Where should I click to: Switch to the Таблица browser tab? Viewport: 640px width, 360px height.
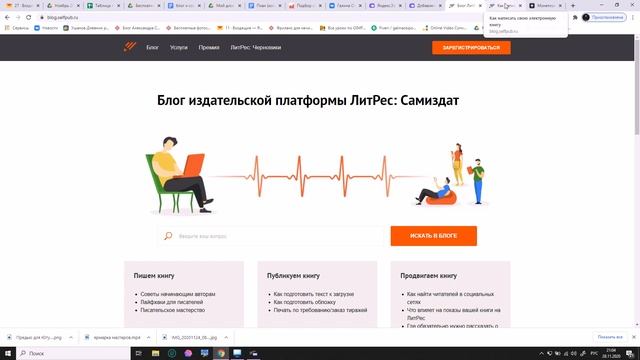pos(102,6)
